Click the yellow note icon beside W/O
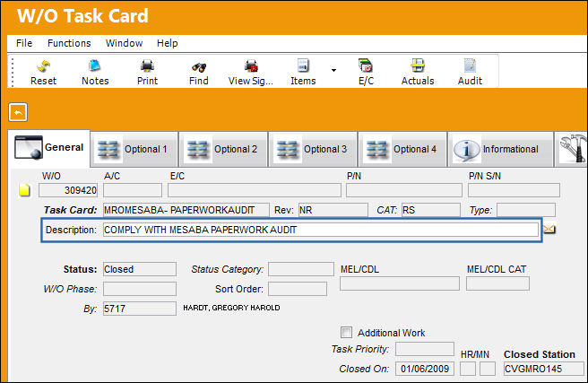Screen dimensions: 588x383 (x=24, y=190)
